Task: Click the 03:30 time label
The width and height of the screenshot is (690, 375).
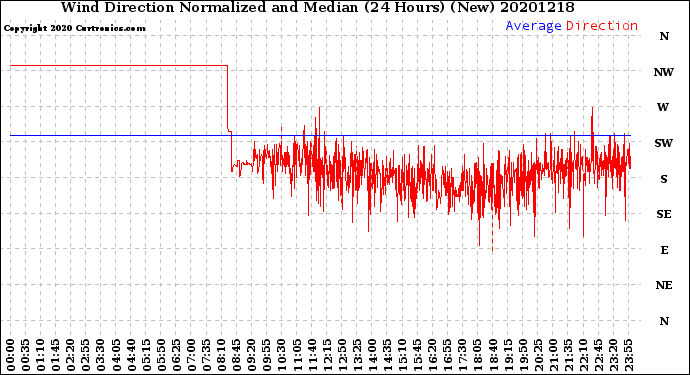Action: point(101,356)
